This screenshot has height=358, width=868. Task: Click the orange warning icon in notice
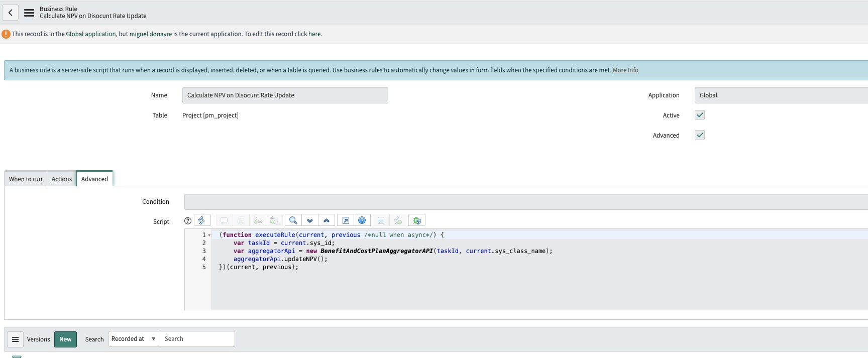coord(6,34)
